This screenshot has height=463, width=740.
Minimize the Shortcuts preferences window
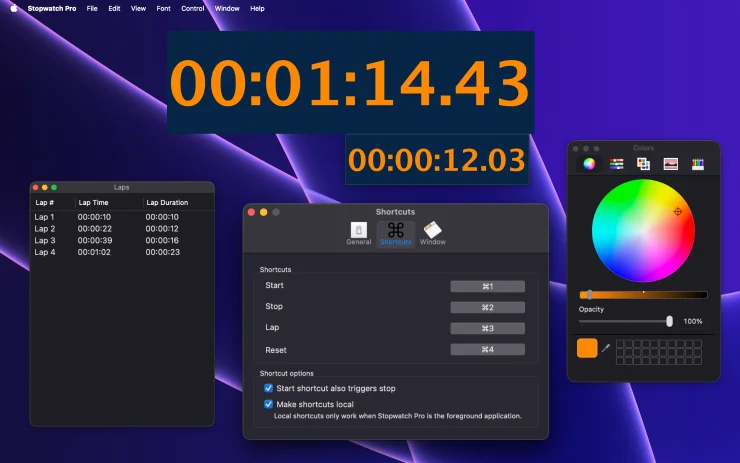point(264,212)
